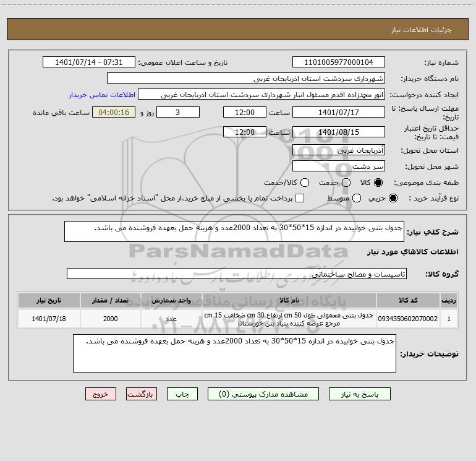
Task: Select the کالا radio button
Action: tap(378, 183)
